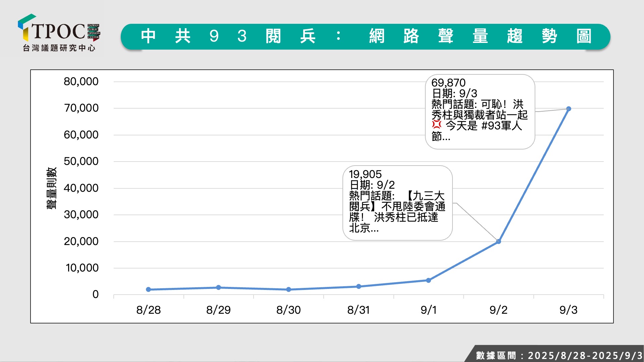The height and width of the screenshot is (362, 644).
Task: Click the 台灣議題研究中心 text under logo
Action: (59, 48)
